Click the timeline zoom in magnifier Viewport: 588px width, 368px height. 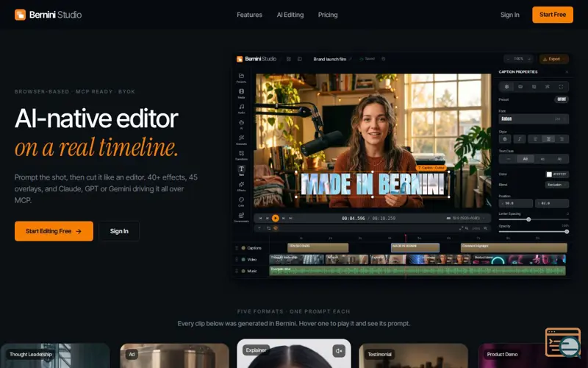click(486, 228)
